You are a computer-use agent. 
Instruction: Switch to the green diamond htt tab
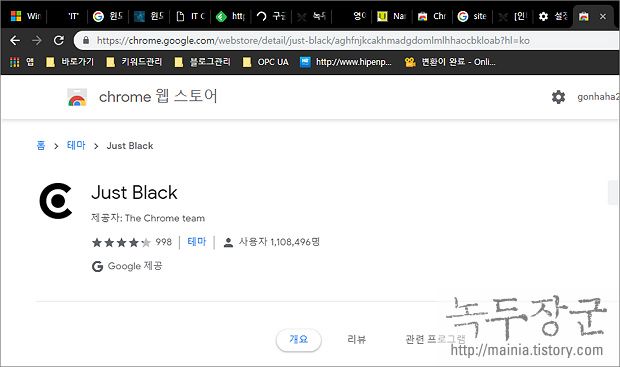point(231,16)
